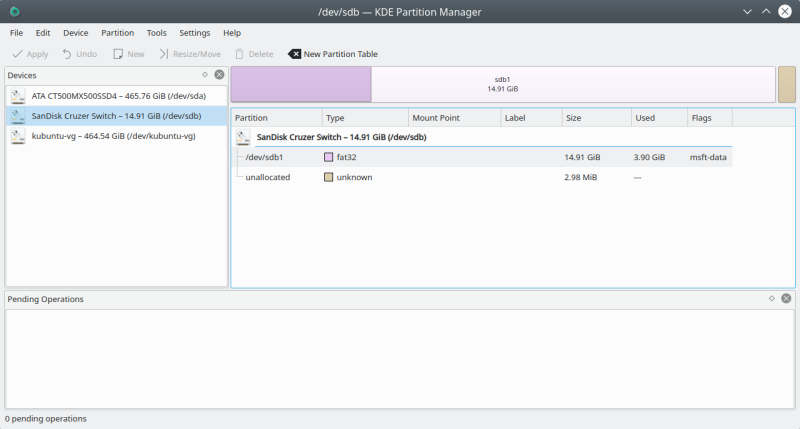Click the Resize/Move toolbar icon
The width and height of the screenshot is (800, 429).
(164, 54)
